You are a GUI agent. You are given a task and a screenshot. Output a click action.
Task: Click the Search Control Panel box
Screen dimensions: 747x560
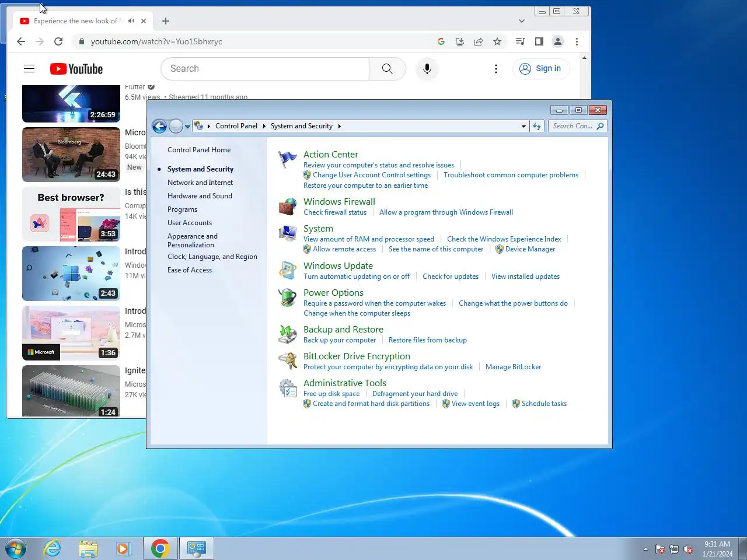(x=578, y=126)
